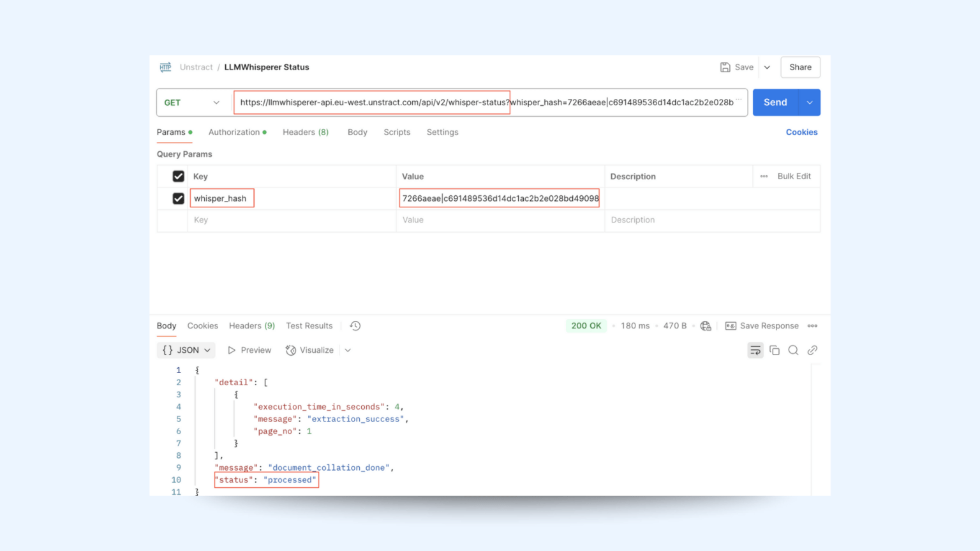Image resolution: width=980 pixels, height=551 pixels.
Task: Copy the response body using copy icon
Action: 775,350
